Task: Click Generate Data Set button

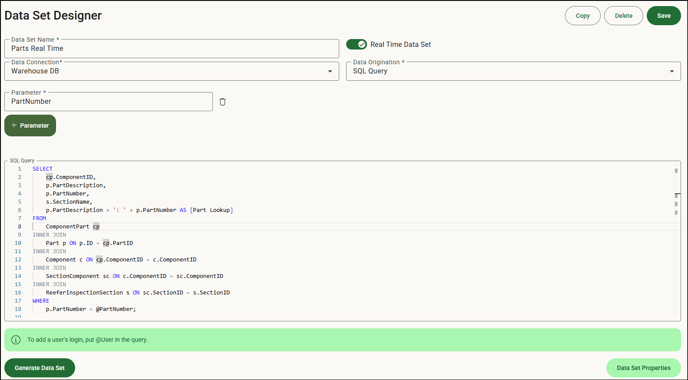Action: click(39, 368)
